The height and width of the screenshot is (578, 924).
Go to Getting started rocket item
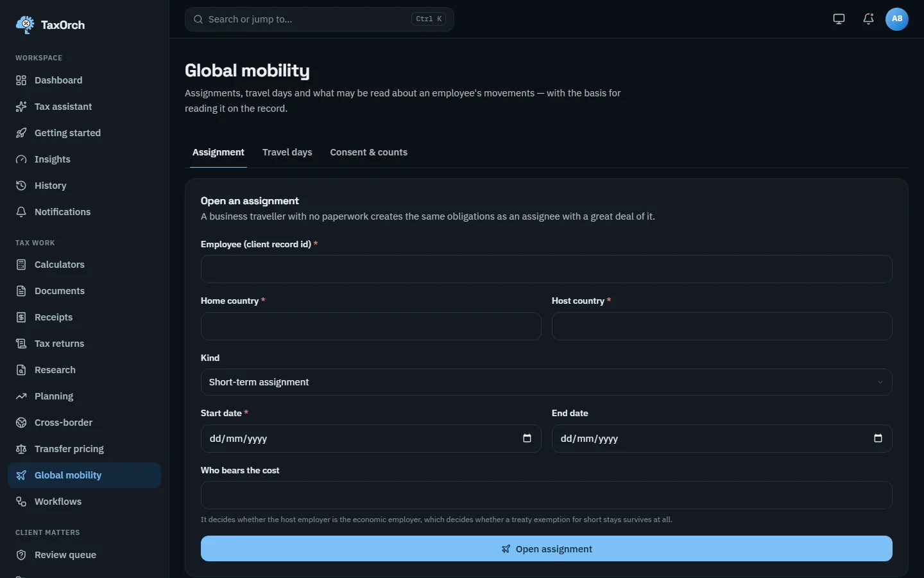tap(84, 133)
